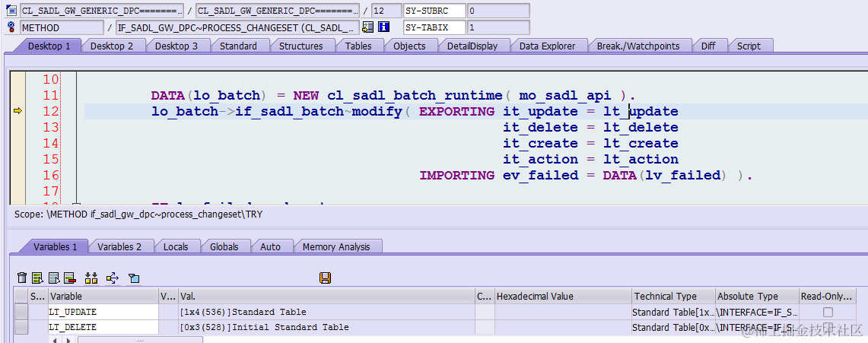The height and width of the screenshot is (343, 868).
Task: Click 'lt_create' on code line 14
Action: point(641,143)
